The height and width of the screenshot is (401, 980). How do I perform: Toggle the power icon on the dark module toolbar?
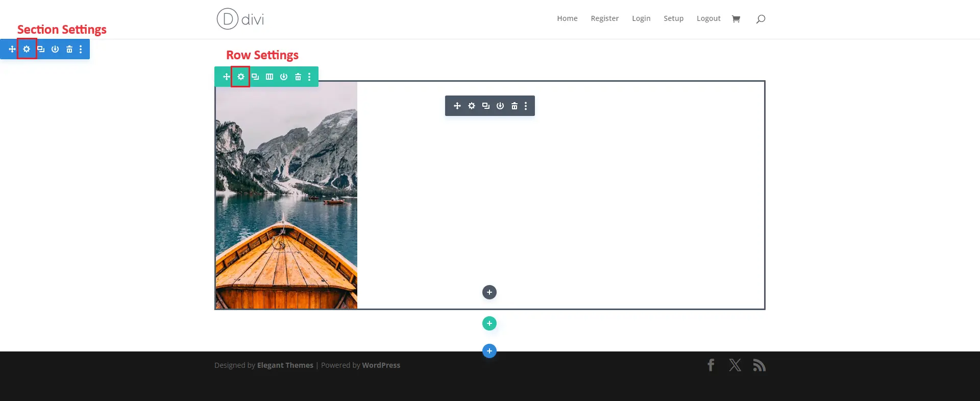(x=500, y=106)
